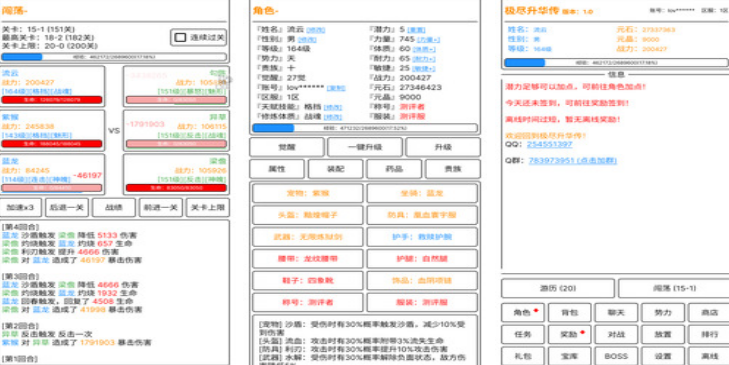Open the 称号：测评者 slot

click(x=308, y=302)
